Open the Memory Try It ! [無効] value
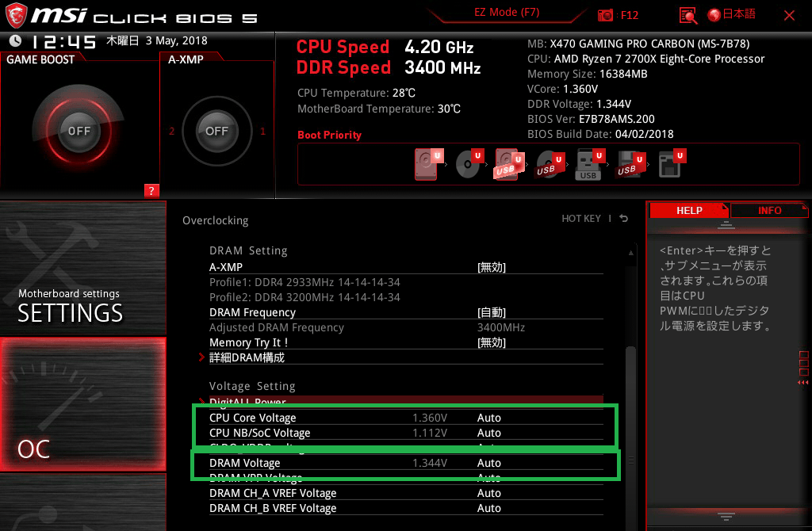Screen dimensions: 812x531 [491, 342]
